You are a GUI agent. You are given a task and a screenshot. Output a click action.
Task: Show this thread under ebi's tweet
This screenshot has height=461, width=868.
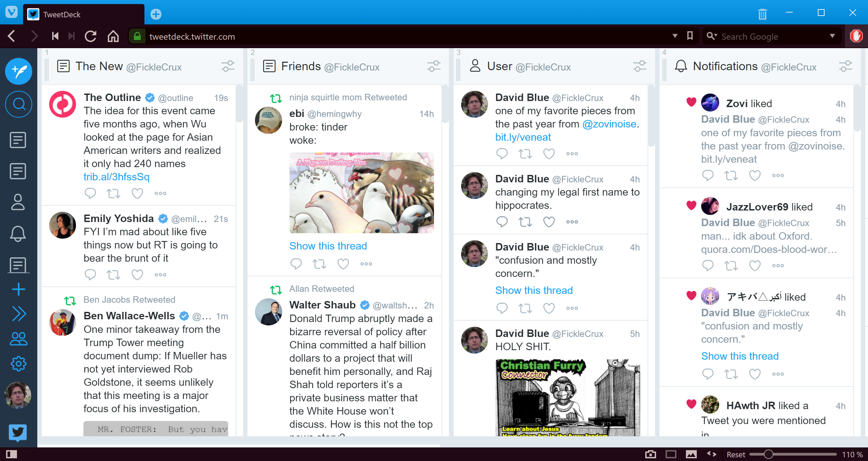(328, 246)
